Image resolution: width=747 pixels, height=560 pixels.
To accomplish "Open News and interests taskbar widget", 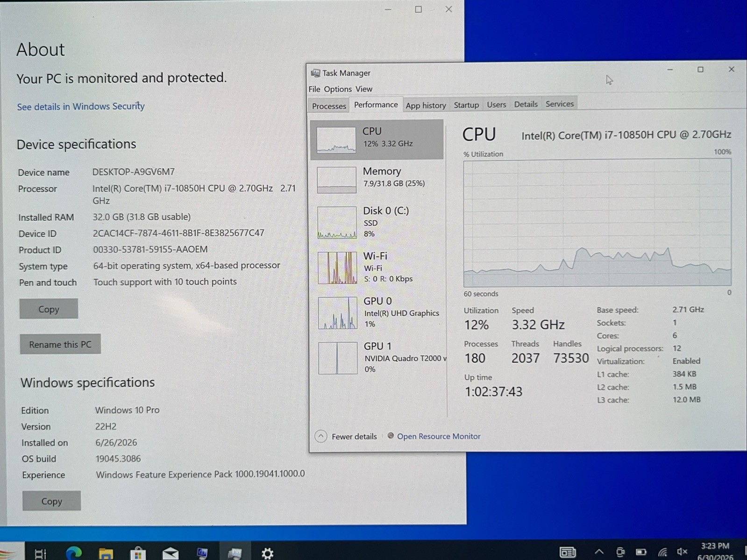I will point(568,553).
